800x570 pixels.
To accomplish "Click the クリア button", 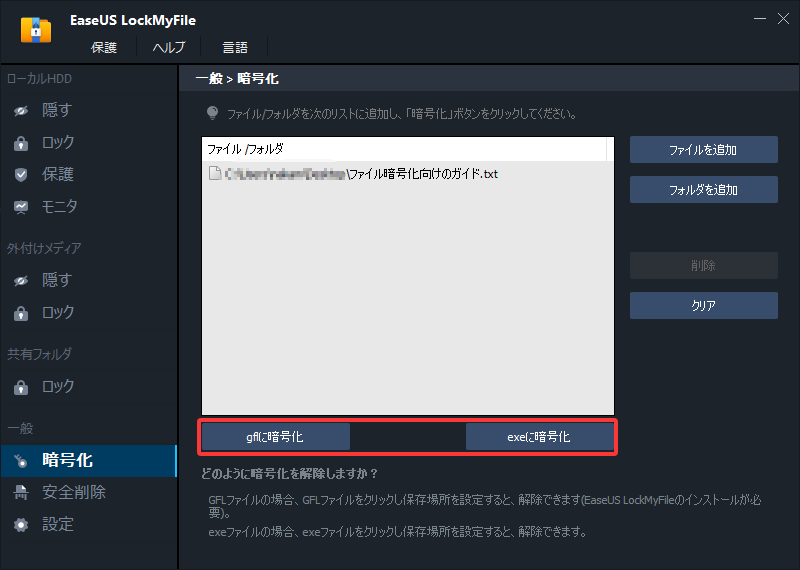I will pos(704,306).
